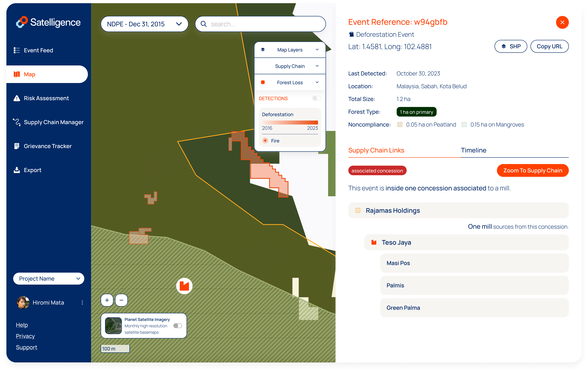Open the NDPE cutoff date dropdown
This screenshot has height=372, width=588.
pyautogui.click(x=144, y=24)
